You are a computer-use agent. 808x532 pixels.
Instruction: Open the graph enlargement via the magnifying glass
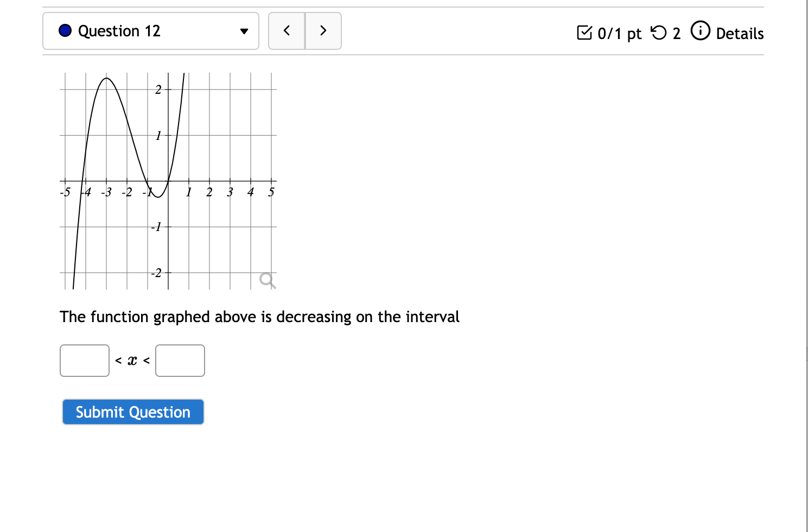coord(267,280)
